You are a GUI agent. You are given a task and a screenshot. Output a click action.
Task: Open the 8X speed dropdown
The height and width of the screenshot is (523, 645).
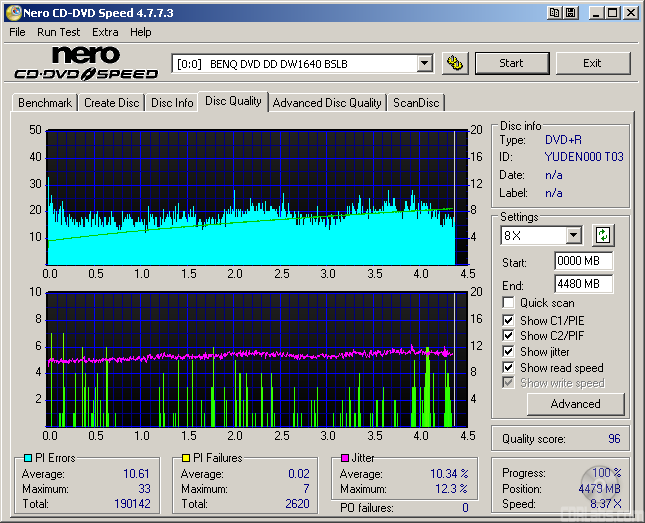[x=573, y=236]
